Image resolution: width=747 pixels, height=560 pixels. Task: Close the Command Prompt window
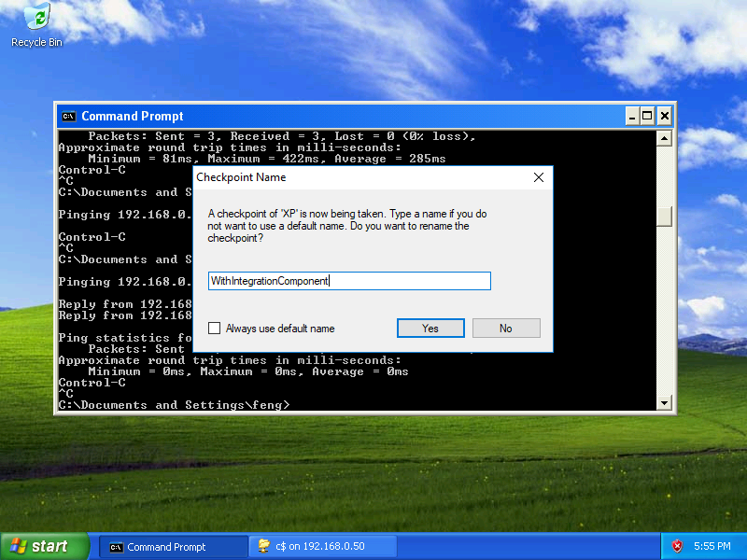(x=664, y=116)
